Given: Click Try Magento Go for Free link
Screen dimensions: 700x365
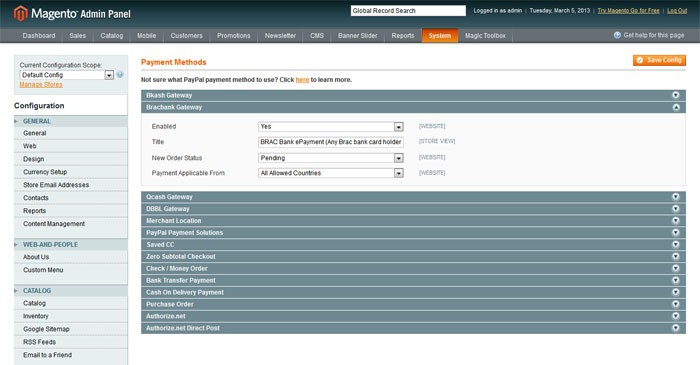Looking at the screenshot, I should pos(629,11).
